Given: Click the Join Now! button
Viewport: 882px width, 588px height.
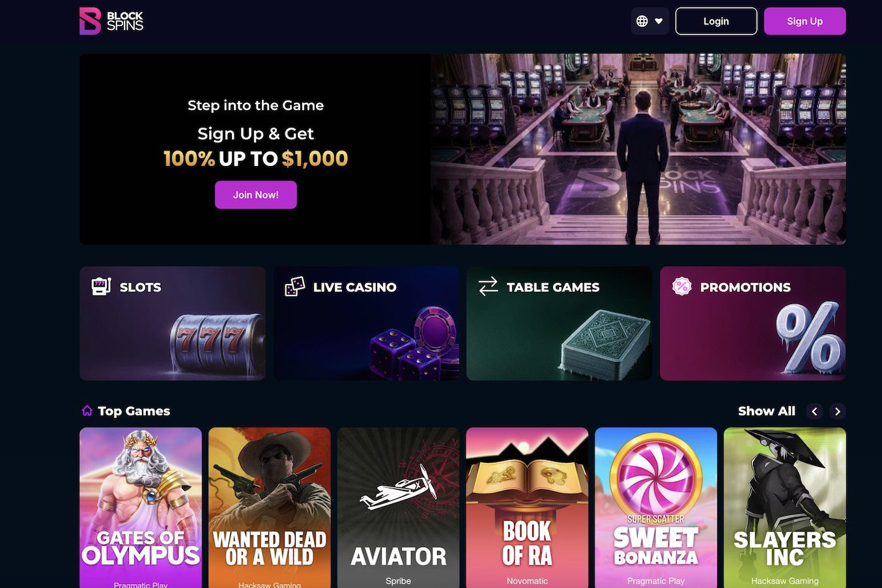Looking at the screenshot, I should [256, 195].
